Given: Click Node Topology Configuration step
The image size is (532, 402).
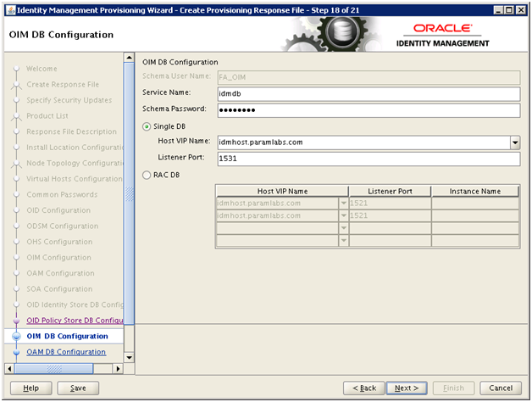Looking at the screenshot, I should tap(75, 163).
